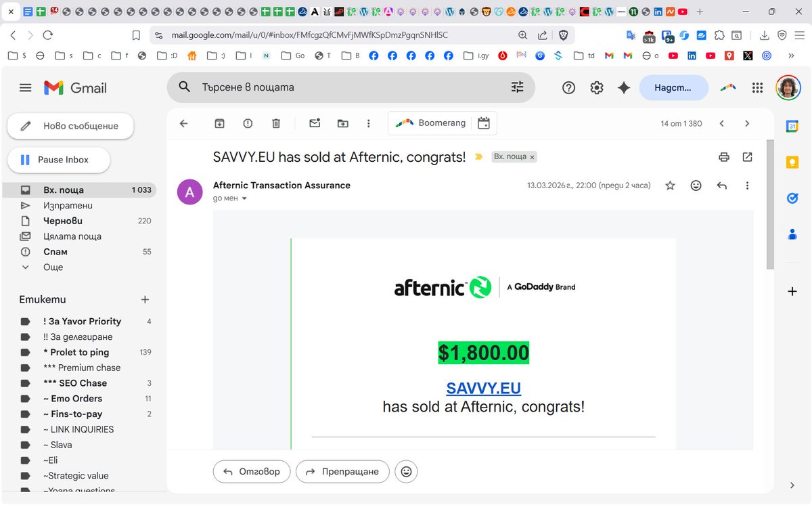Image resolution: width=812 pixels, height=505 pixels.
Task: Add emoji reaction in message header
Action: [696, 185]
